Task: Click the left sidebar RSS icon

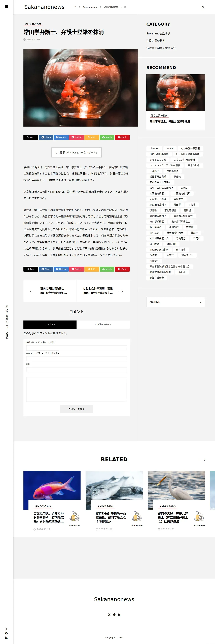Action: [7, 638]
